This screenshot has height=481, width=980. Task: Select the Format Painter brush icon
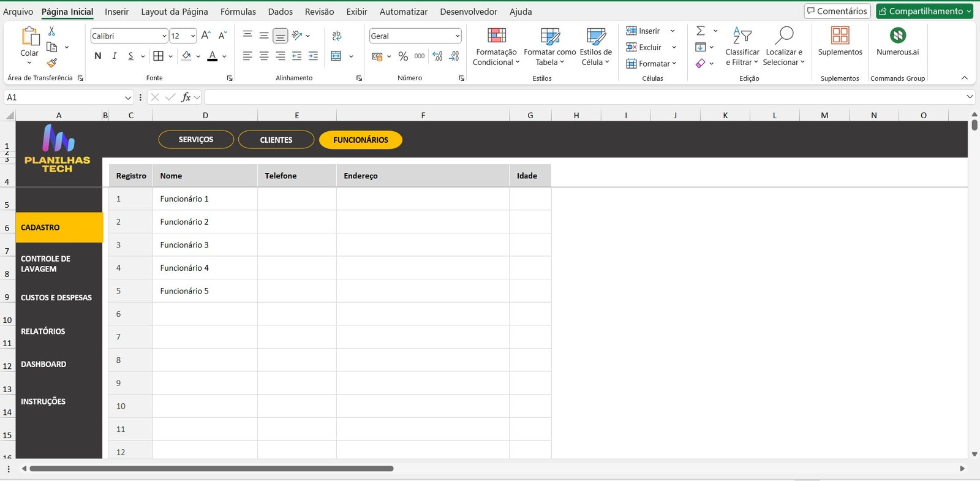pos(52,62)
